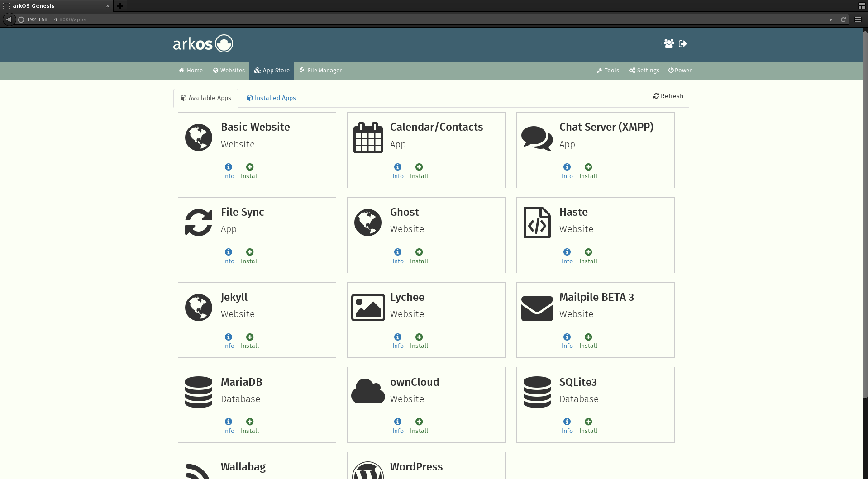Click ownCloud cloud icon
Viewport: 868px width, 479px height.
pos(368,391)
